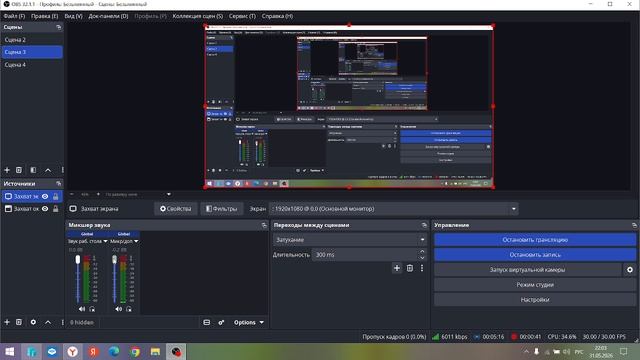Image resolution: width=640 pixels, height=360 pixels.
Task: Click 'Остановить трансляцию' to stop streaming
Action: (535, 240)
